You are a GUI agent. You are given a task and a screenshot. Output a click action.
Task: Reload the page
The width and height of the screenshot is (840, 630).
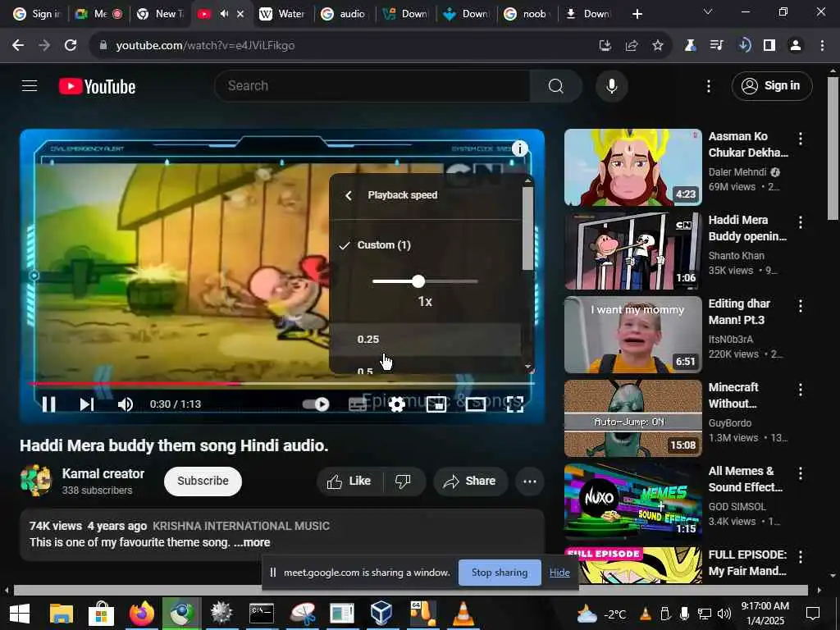pos(71,46)
